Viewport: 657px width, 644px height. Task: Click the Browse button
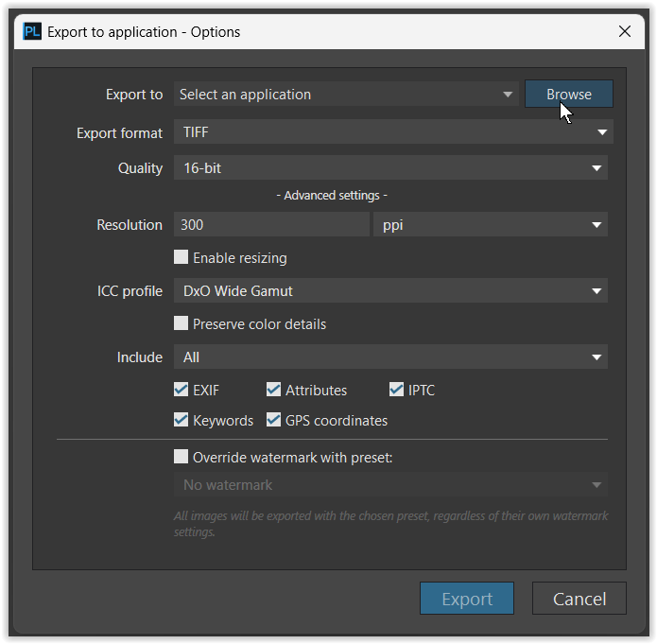tap(568, 95)
